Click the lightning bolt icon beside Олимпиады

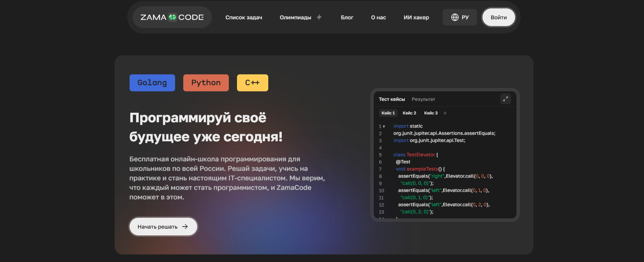tap(319, 17)
